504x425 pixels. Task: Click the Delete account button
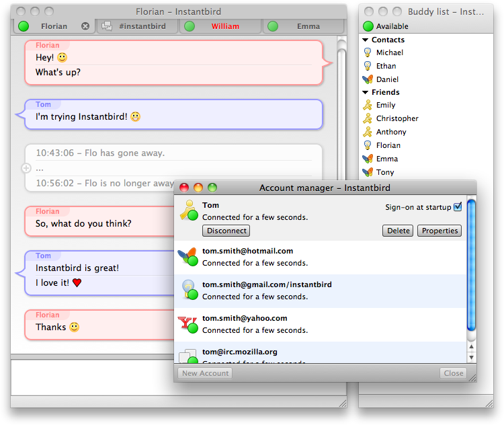pos(398,231)
